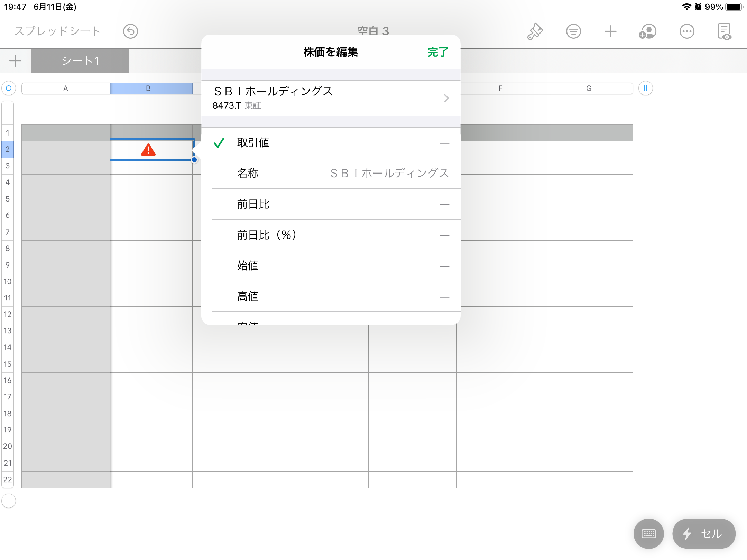This screenshot has width=747, height=560.
Task: Tap the add rows handle at bottom-left
Action: [x=9, y=501]
